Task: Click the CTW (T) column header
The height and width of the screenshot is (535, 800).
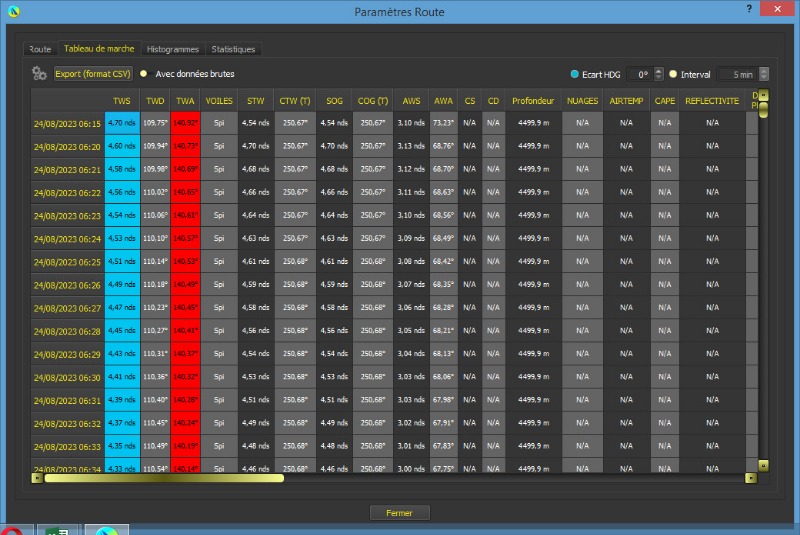Action: [295, 100]
